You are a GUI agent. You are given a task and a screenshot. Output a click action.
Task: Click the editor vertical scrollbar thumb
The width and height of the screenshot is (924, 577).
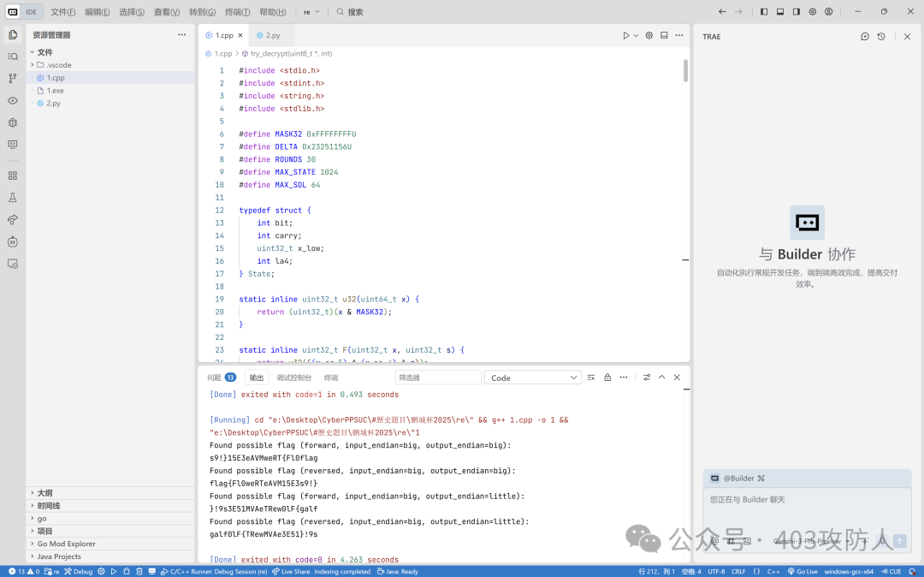pos(685,70)
